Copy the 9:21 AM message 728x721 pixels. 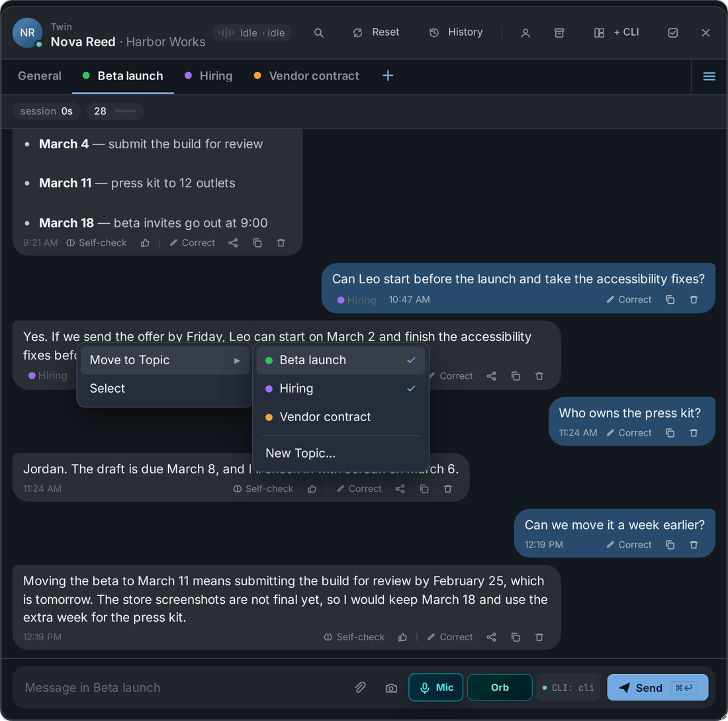pyautogui.click(x=257, y=243)
